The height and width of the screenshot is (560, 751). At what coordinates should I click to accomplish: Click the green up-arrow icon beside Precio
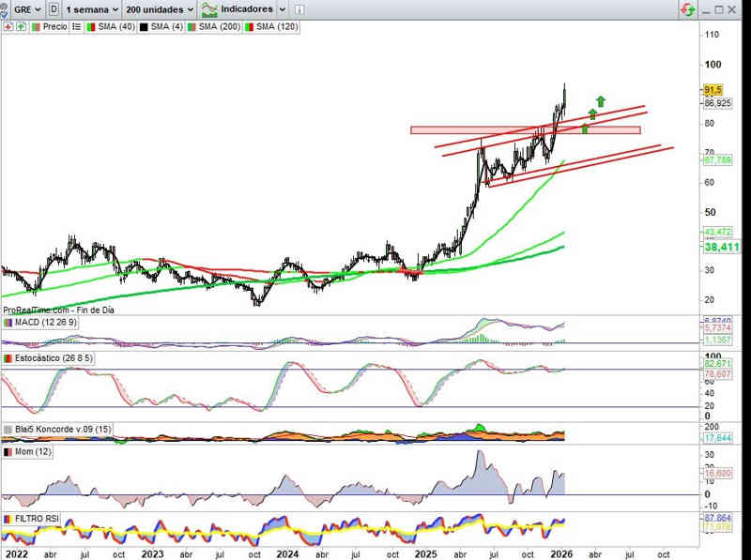click(x=23, y=27)
